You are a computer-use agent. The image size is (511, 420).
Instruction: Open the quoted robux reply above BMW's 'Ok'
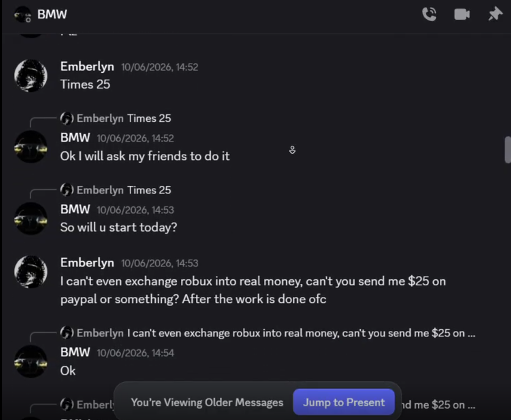(x=301, y=333)
